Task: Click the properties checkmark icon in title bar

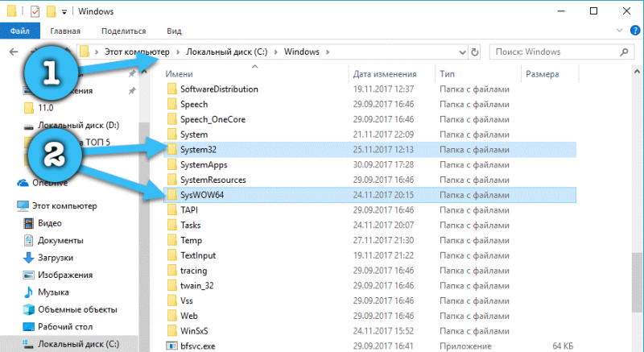Action: coord(35,11)
